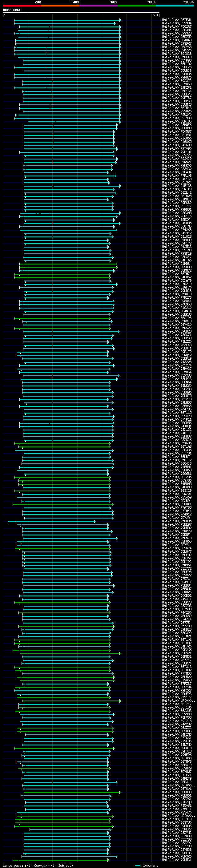The width and height of the screenshot is (197, 868).
Task: Select hit UniRef100_B6T543
Action: pyautogui.click(x=177, y=108)
